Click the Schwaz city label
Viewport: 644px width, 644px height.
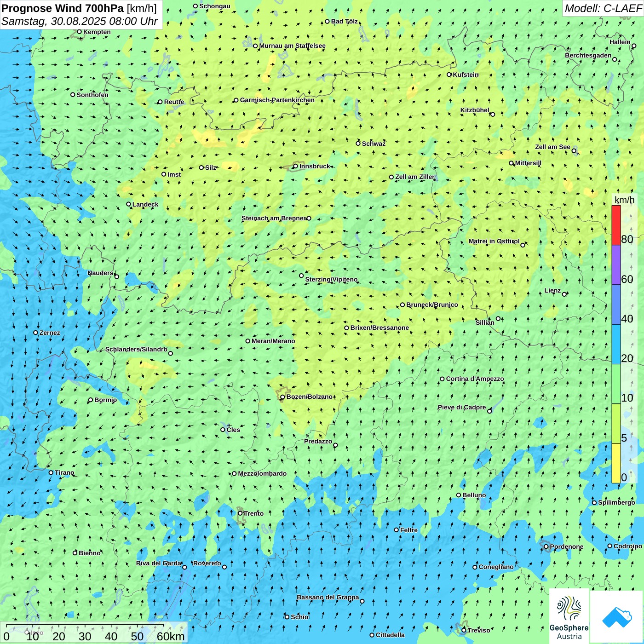point(374,144)
